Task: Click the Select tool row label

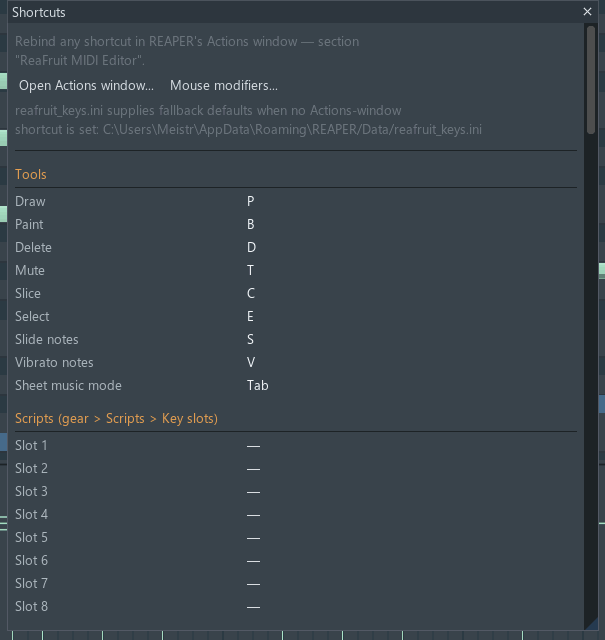Action: pyautogui.click(x=32, y=316)
